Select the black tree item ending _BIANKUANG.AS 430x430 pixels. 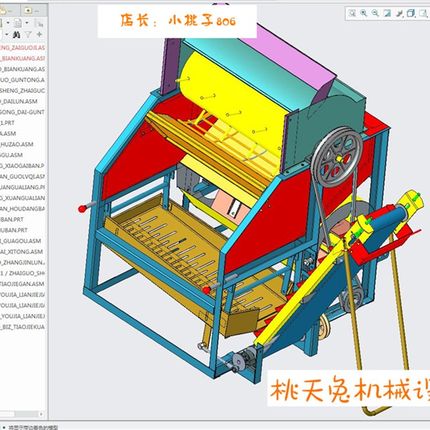(x=22, y=69)
